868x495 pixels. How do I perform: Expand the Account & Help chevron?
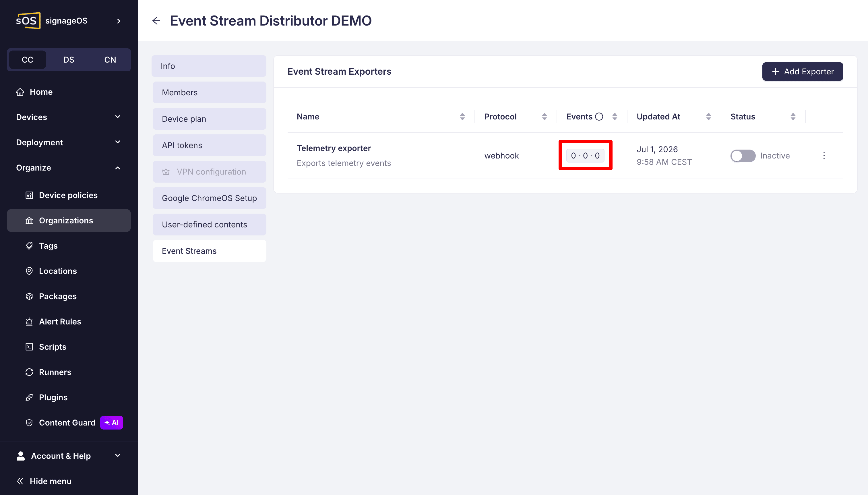tap(118, 456)
